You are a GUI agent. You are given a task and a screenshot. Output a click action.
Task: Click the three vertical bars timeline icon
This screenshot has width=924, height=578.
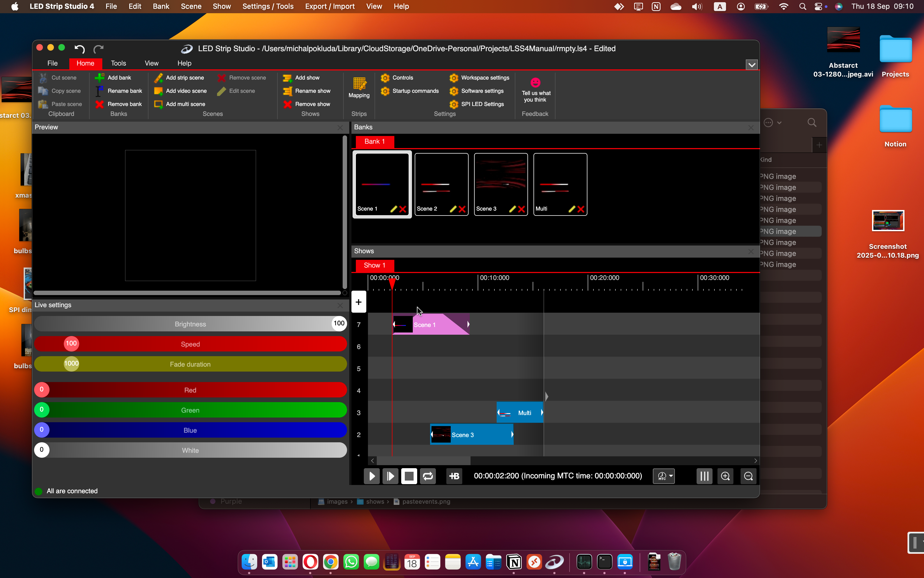pos(704,476)
